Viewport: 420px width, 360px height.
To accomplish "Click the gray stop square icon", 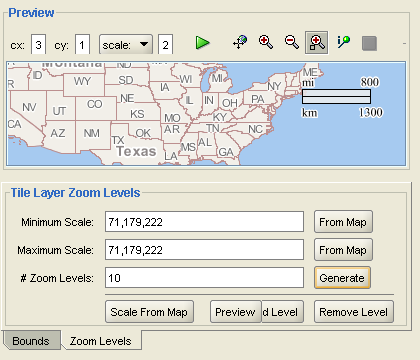I will point(369,43).
